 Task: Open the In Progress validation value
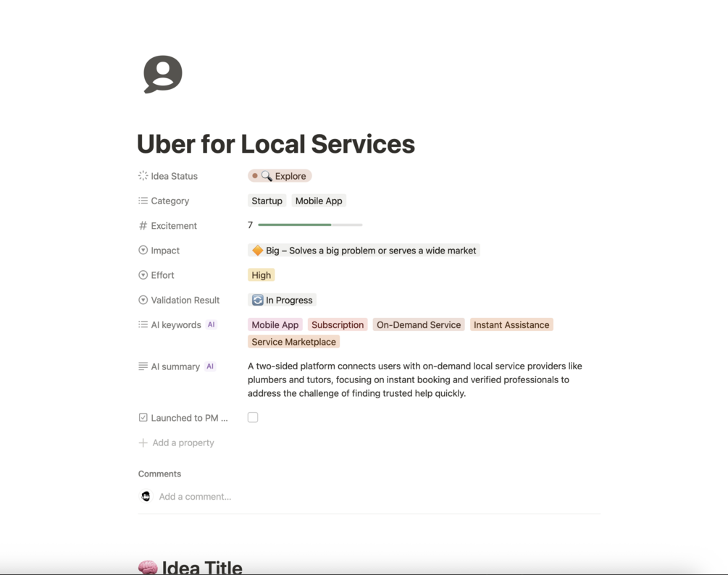[283, 300]
